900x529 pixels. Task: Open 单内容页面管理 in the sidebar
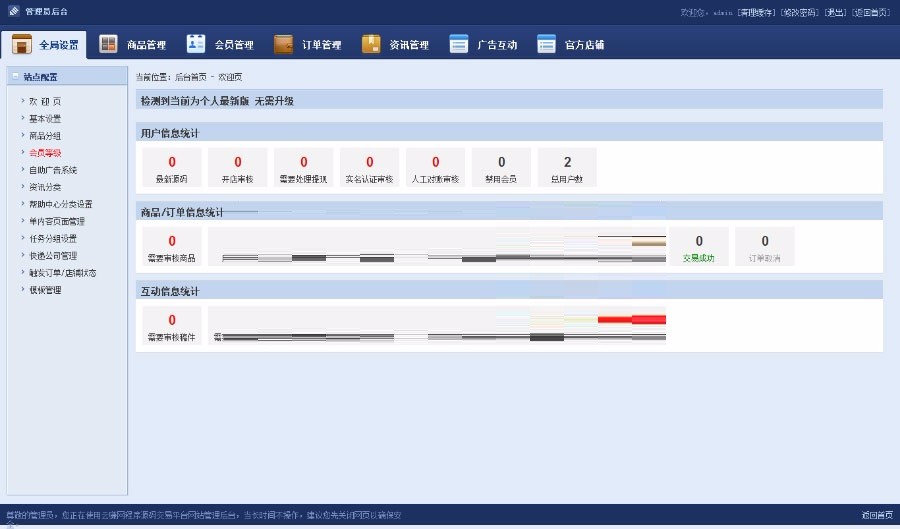(57, 221)
